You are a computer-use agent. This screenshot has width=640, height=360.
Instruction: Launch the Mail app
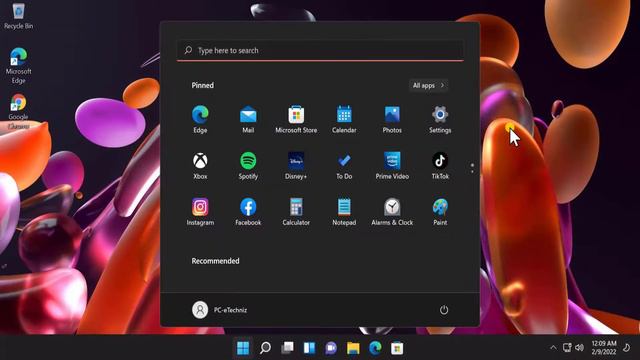pos(248,119)
